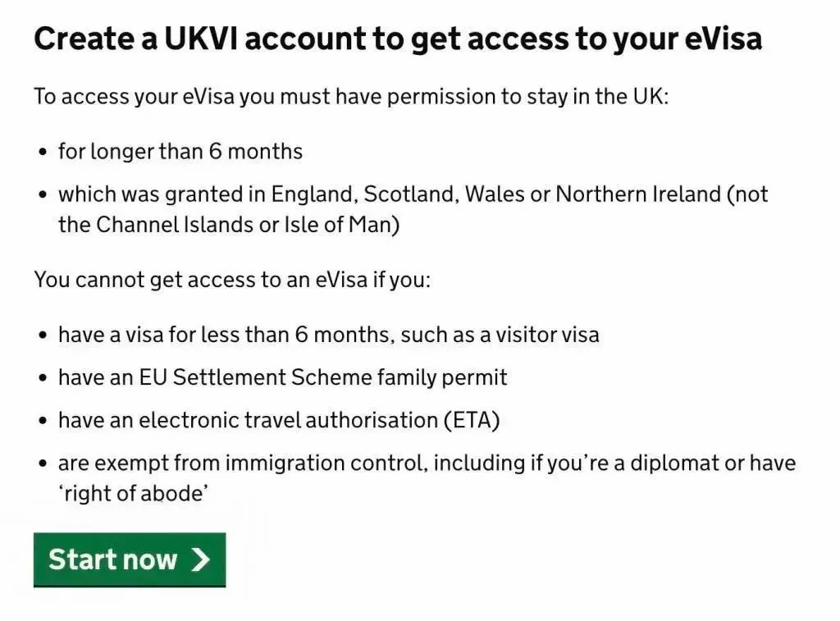
Task: Click the 'You cannot get access' sentence
Action: [232, 280]
